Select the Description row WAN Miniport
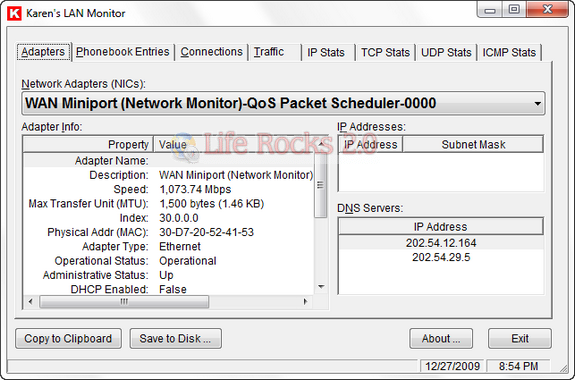Image resolution: width=575 pixels, height=380 pixels. click(169, 175)
